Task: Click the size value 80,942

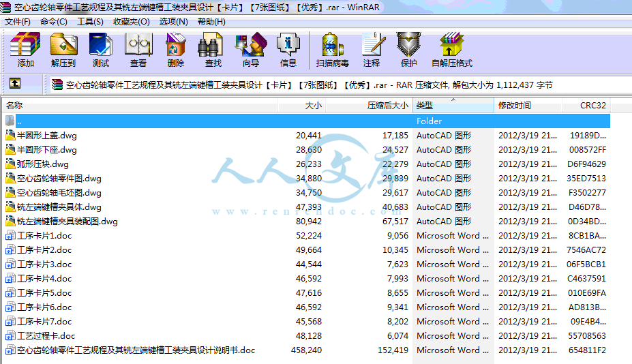Action: point(309,222)
